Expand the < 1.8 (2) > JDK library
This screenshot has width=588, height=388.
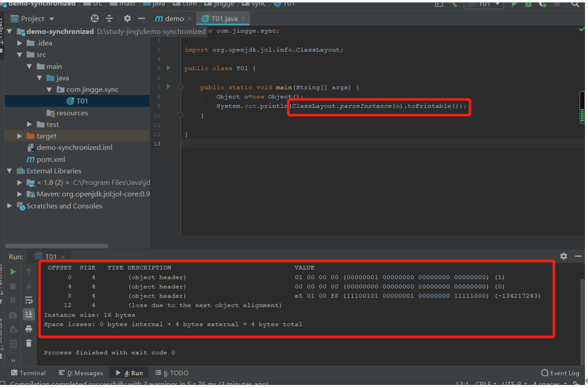[19, 183]
